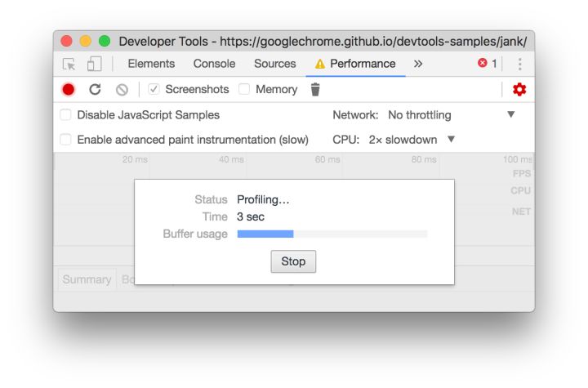This screenshot has height=388, width=588.
Task: Switch to the Console tab
Action: tap(215, 64)
